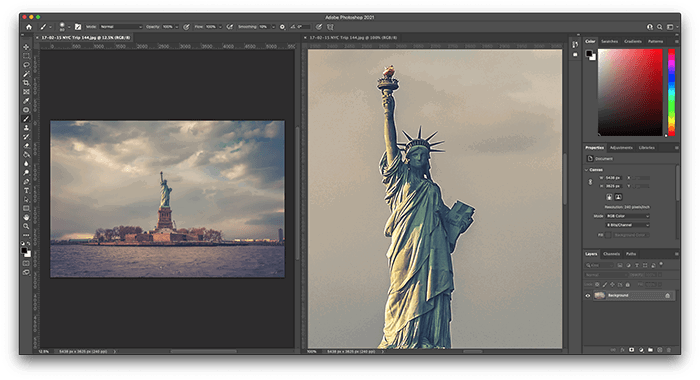Screen dimensions: 700x380
Task: Open the Smoothing value dropdown arrow
Action: coord(274,27)
